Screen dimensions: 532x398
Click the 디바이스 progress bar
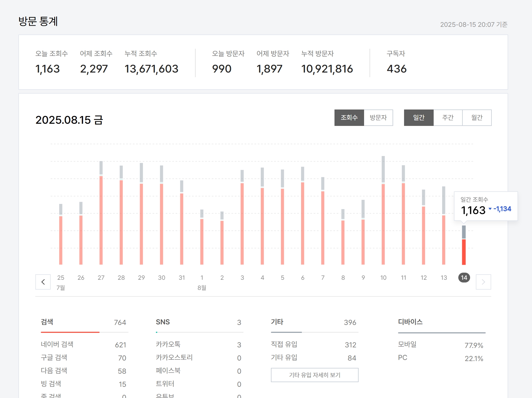tap(442, 333)
